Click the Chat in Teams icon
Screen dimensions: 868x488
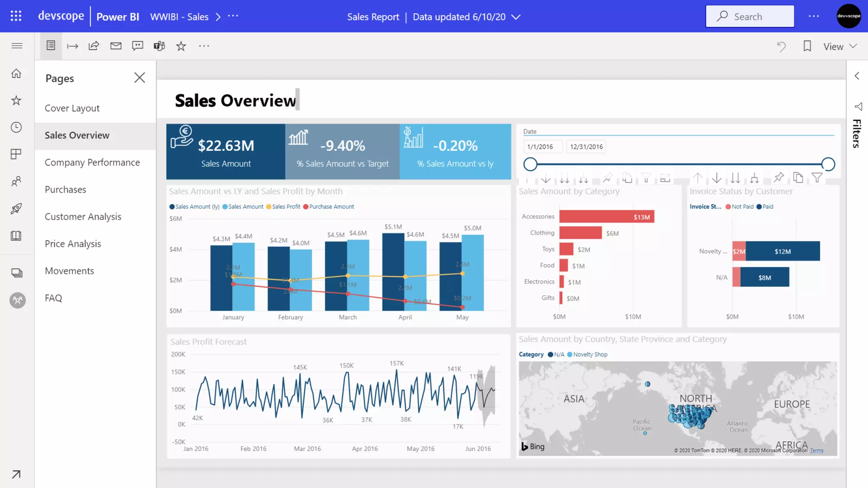click(159, 46)
